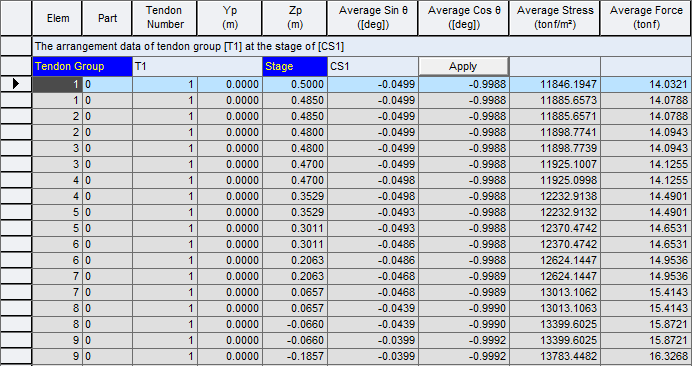
Task: Click the Zp (m) column header
Action: click(295, 18)
